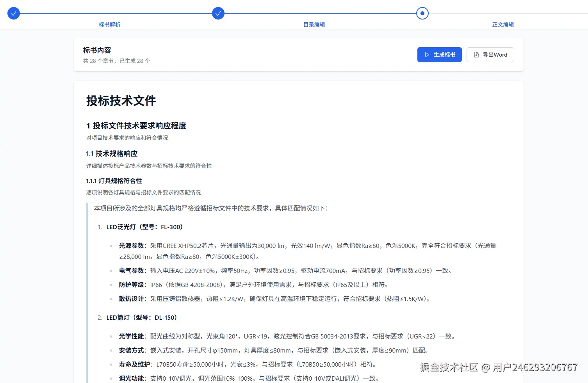
Task: Click the 标书内容 card title
Action: pos(97,50)
